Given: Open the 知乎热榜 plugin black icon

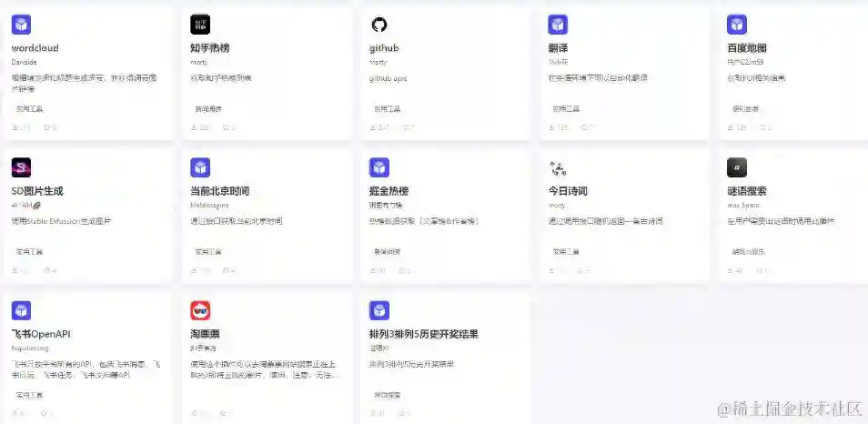Looking at the screenshot, I should 200,25.
